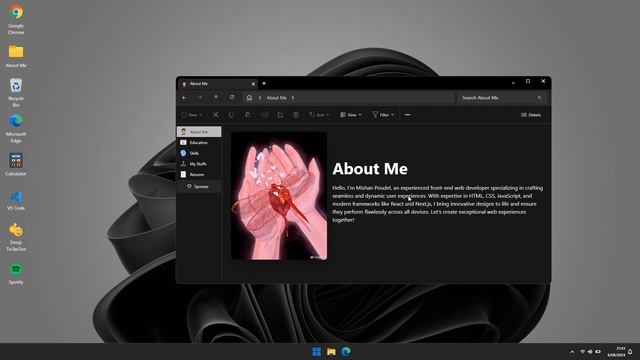Click the Copy icon in toolbar
This screenshot has height=360, width=640.
coord(231,115)
